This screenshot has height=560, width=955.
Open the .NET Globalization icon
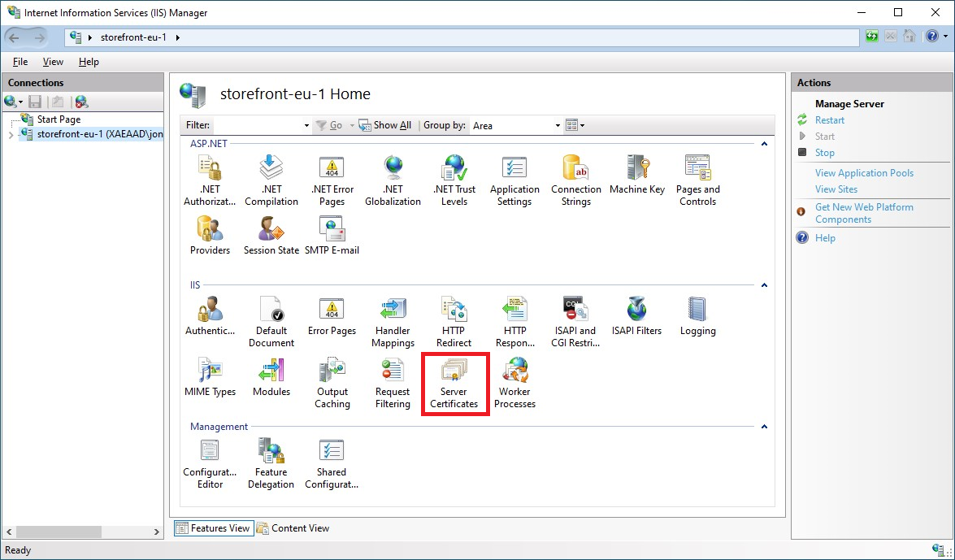393,180
